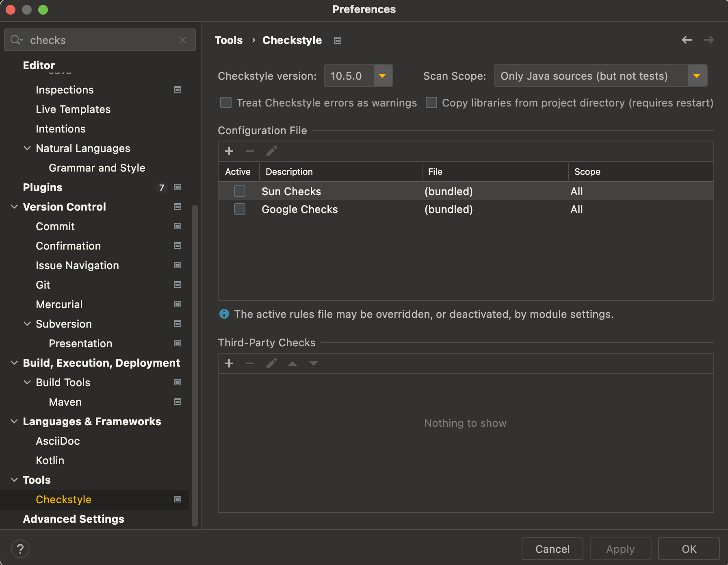Clear the search field with X icon
Image resolution: width=728 pixels, height=565 pixels.
coord(183,40)
